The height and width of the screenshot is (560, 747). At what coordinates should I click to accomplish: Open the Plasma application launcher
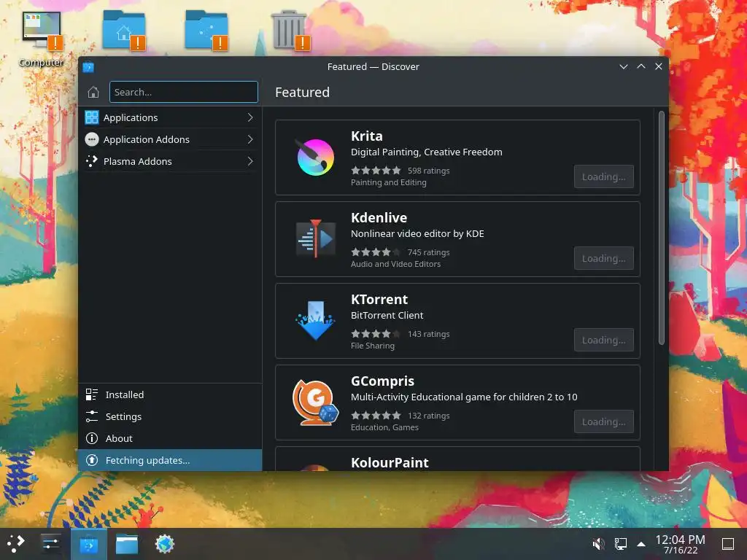pyautogui.click(x=15, y=544)
